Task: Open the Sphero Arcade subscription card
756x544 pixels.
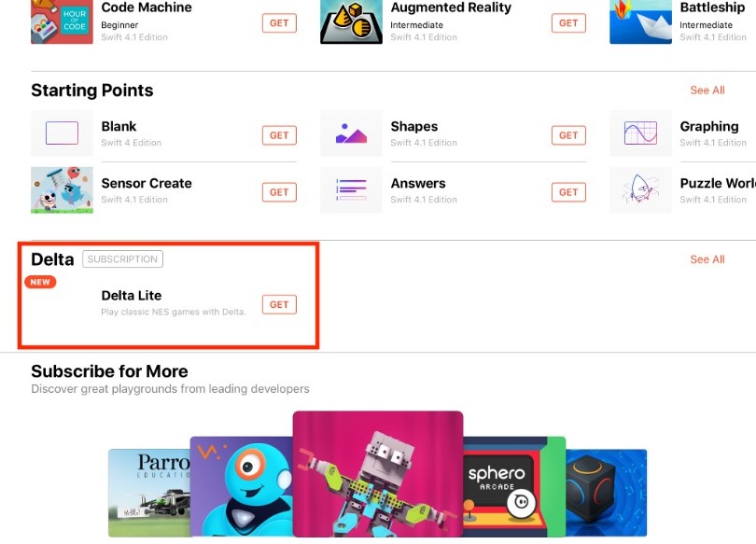Action: point(514,487)
